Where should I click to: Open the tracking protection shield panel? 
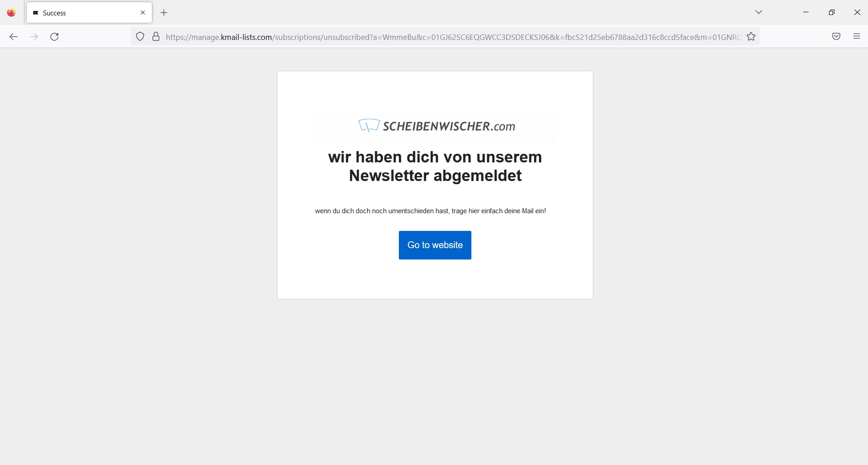(x=140, y=37)
